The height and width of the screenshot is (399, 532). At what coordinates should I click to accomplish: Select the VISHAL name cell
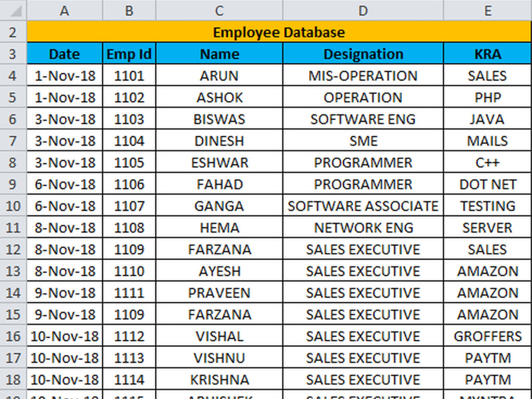click(x=219, y=336)
